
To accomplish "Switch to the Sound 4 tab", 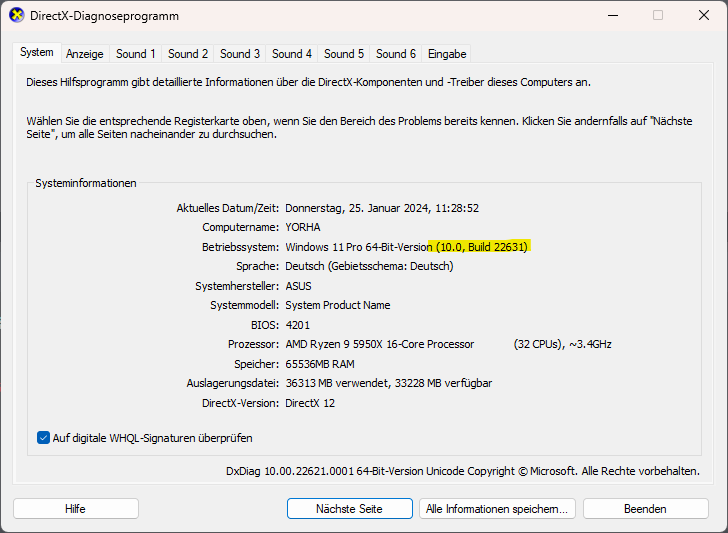I will (x=292, y=54).
